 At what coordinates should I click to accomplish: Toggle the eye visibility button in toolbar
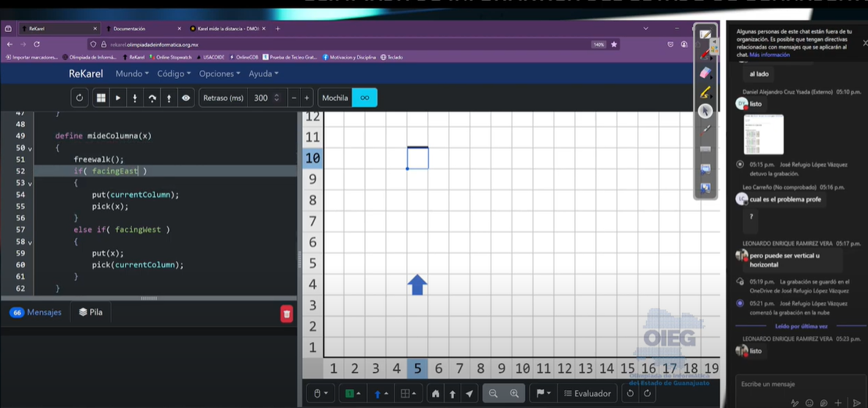pos(186,98)
